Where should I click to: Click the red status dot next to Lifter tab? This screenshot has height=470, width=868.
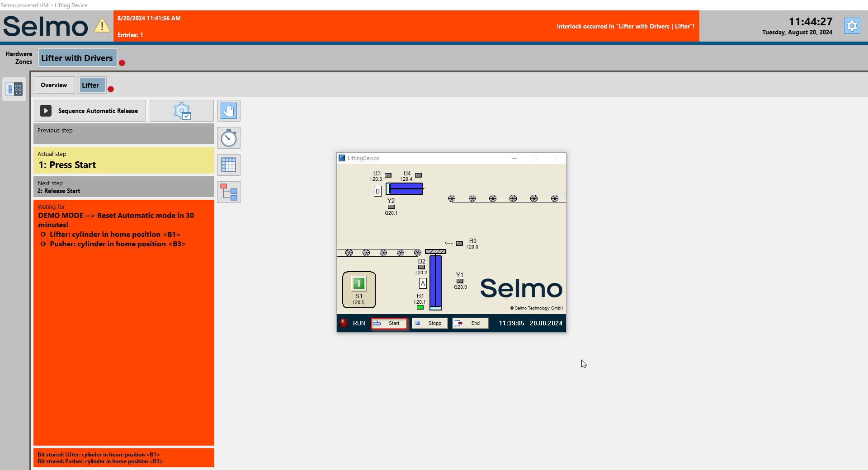click(x=111, y=89)
